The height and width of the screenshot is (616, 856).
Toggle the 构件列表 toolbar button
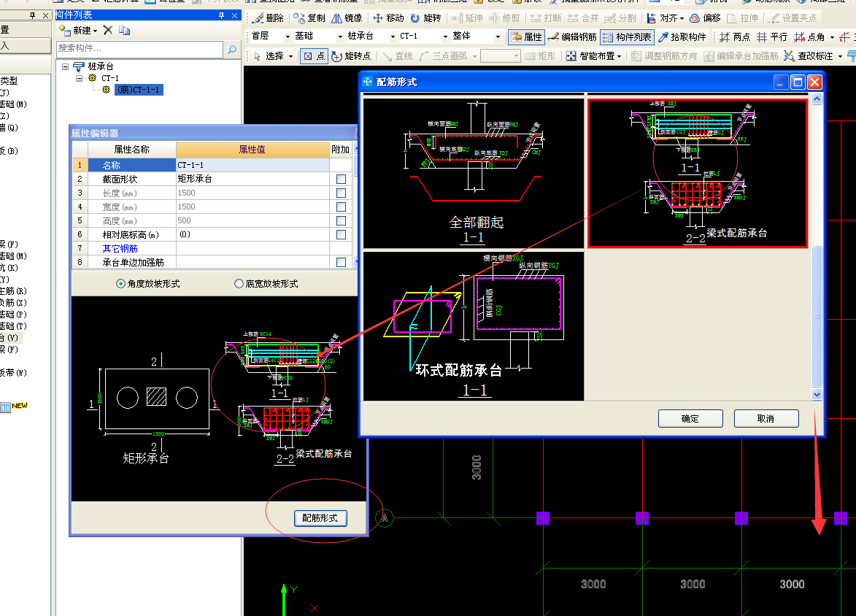coord(627,36)
